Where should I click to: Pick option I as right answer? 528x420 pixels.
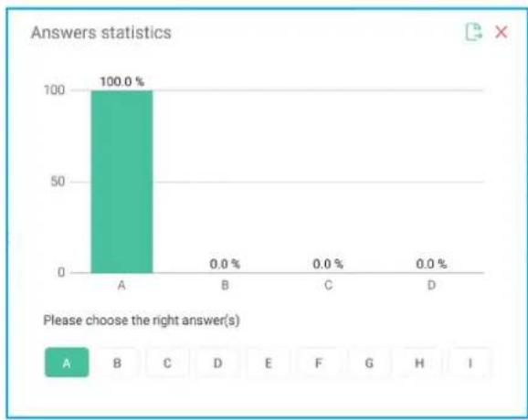click(x=470, y=362)
